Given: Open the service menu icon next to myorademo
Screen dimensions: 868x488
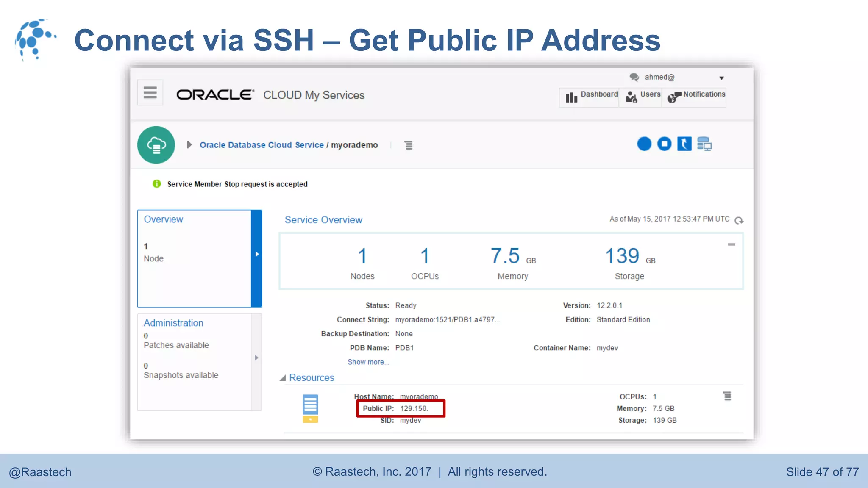Looking at the screenshot, I should tap(409, 145).
